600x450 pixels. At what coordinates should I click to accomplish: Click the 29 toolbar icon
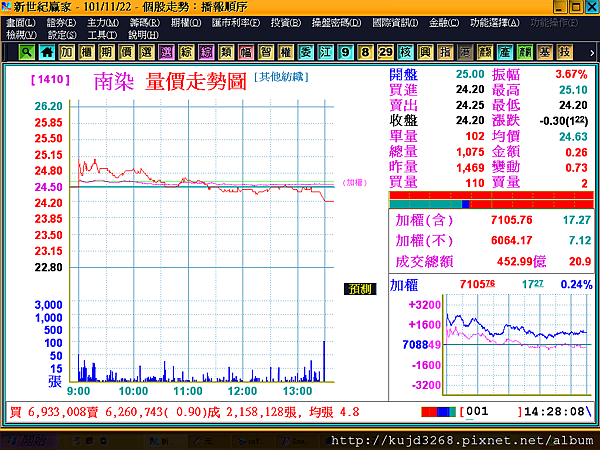click(385, 52)
